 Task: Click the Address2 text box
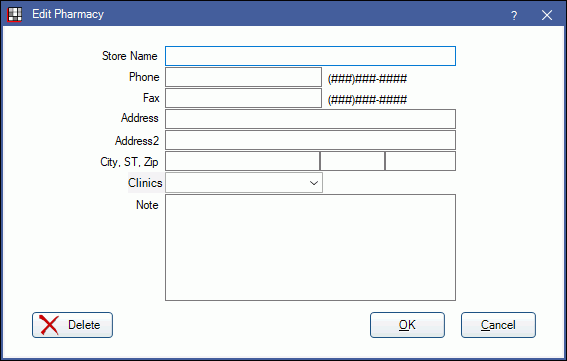(x=310, y=140)
